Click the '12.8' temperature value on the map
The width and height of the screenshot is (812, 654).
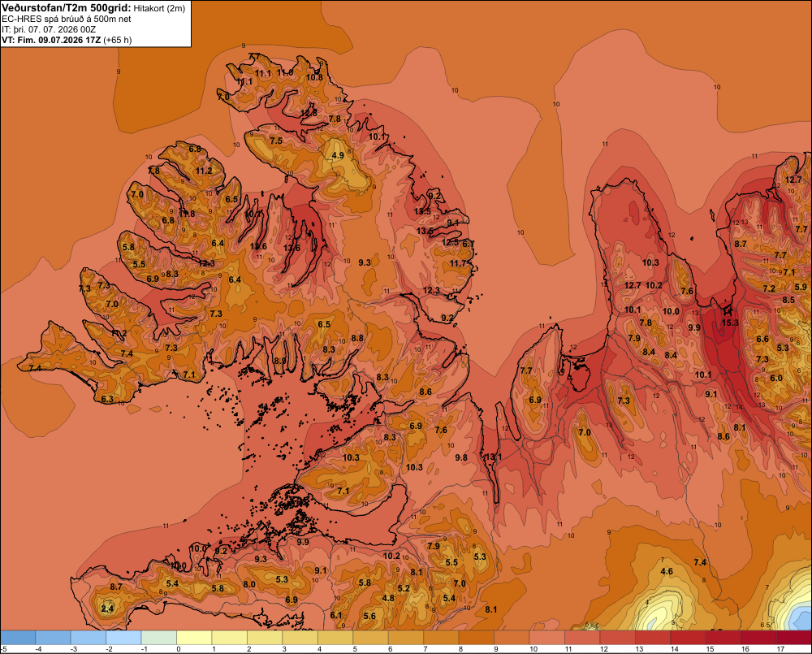tap(309, 113)
